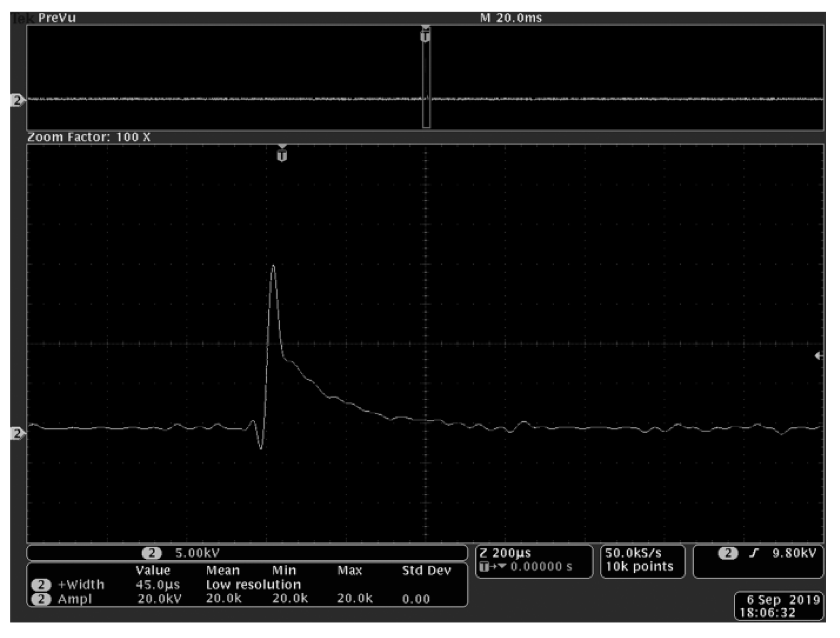Click the trigger level arrow on right edge

point(818,356)
